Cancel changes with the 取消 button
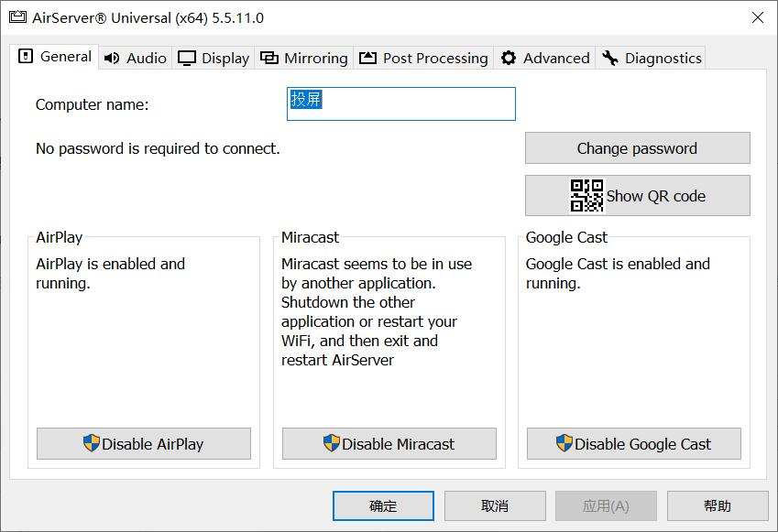Image resolution: width=778 pixels, height=532 pixels. click(494, 505)
